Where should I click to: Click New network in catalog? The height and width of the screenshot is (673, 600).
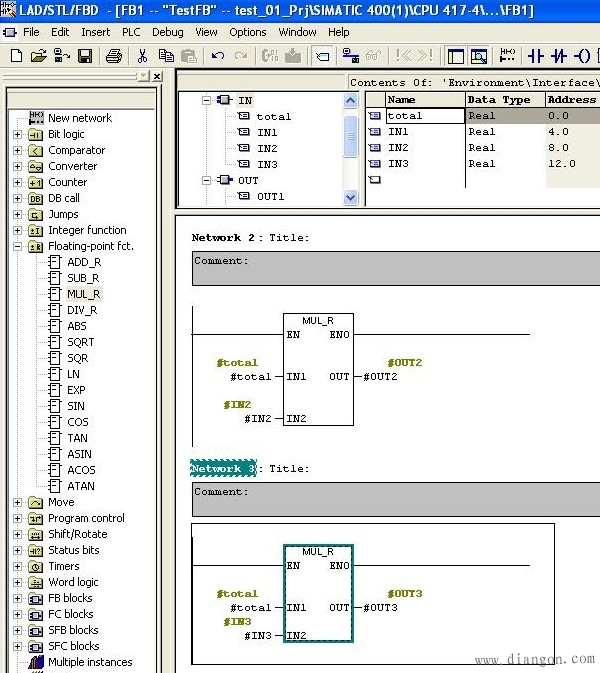[x=79, y=118]
